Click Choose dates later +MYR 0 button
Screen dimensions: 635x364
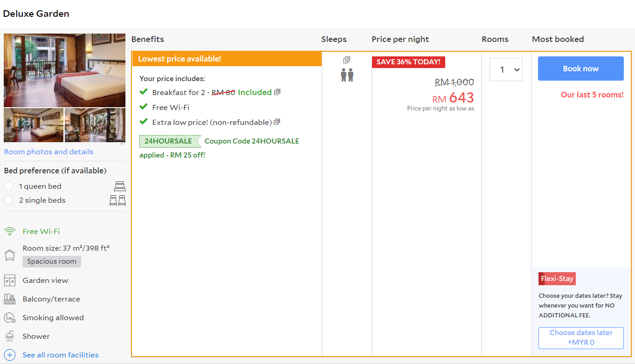pyautogui.click(x=581, y=338)
